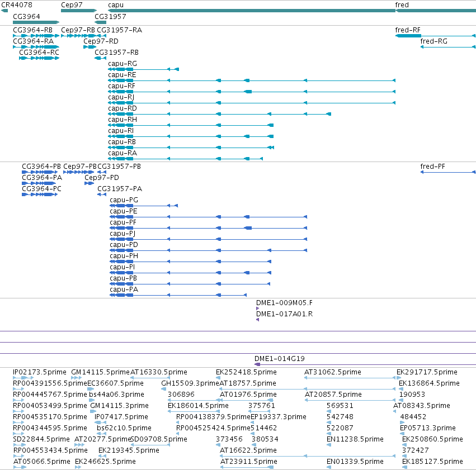This screenshot has height=470, width=476.
Task: Select transcript CG3964-RB
Action: pyautogui.click(x=36, y=36)
